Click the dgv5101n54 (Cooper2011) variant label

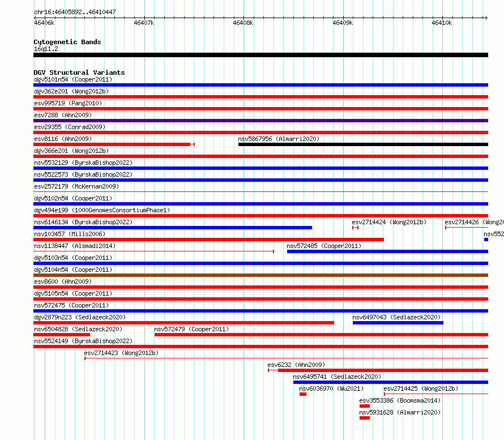[x=73, y=79]
